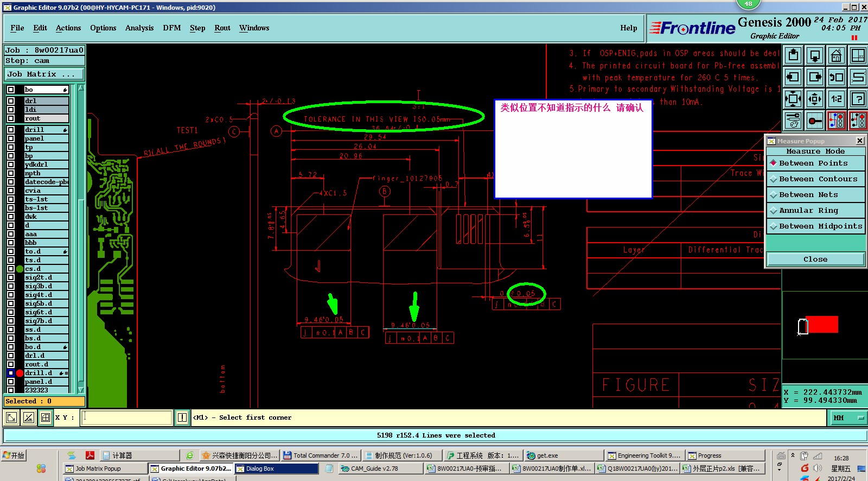Image resolution: width=868 pixels, height=481 pixels.
Task: Click the small arrow on to.d layer row
Action: click(65, 251)
